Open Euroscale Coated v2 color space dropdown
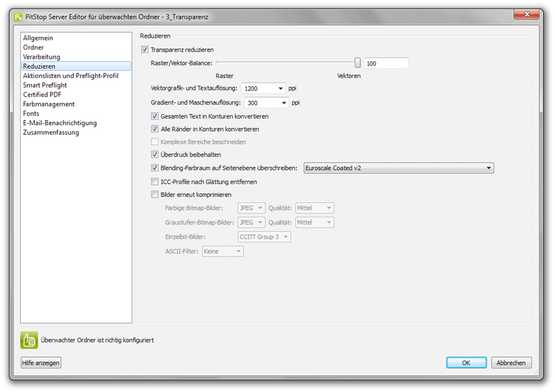This screenshot has width=556, height=392. 398,168
